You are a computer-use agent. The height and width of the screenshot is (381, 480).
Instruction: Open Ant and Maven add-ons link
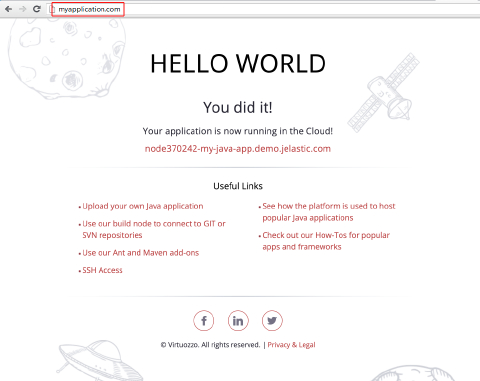pyautogui.click(x=141, y=253)
